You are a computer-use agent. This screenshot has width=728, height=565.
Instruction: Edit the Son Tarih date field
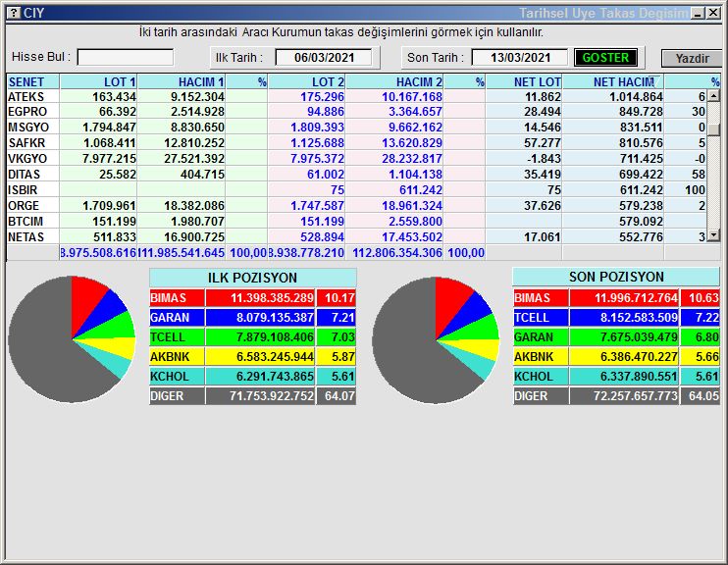pos(520,58)
